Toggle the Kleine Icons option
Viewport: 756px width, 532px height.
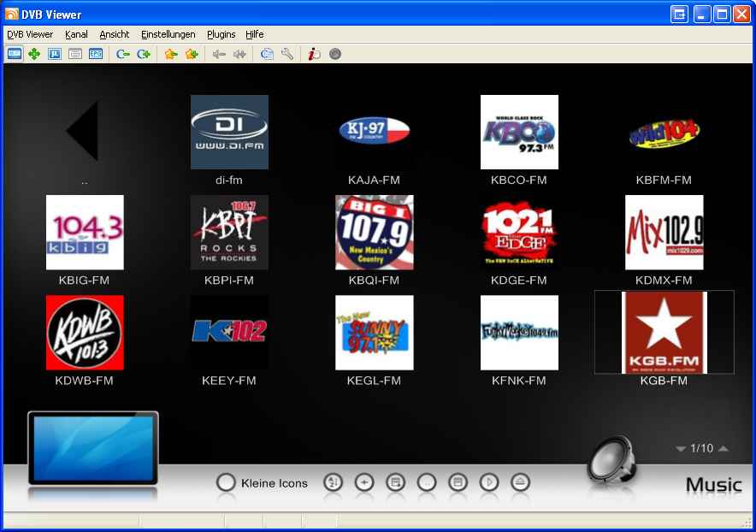tap(226, 482)
